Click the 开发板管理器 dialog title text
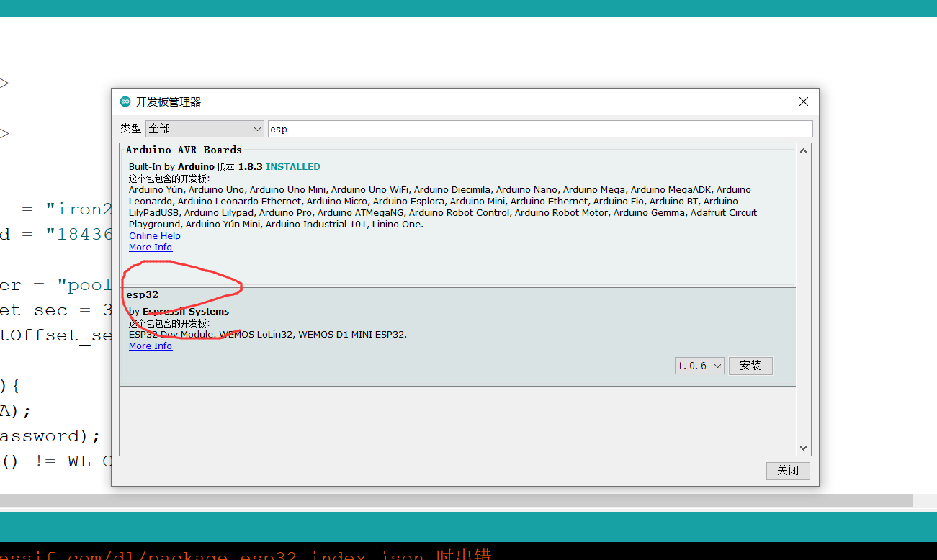Viewport: 937px width, 560px height. [x=169, y=101]
